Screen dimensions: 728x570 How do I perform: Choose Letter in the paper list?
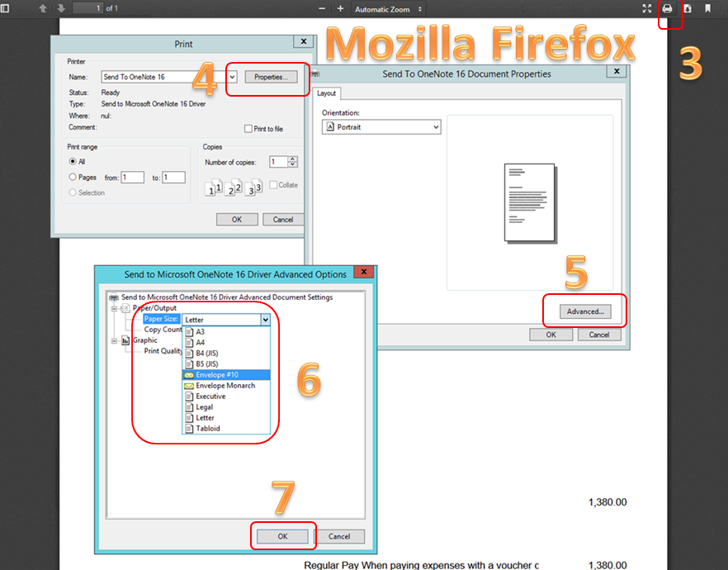[226, 418]
